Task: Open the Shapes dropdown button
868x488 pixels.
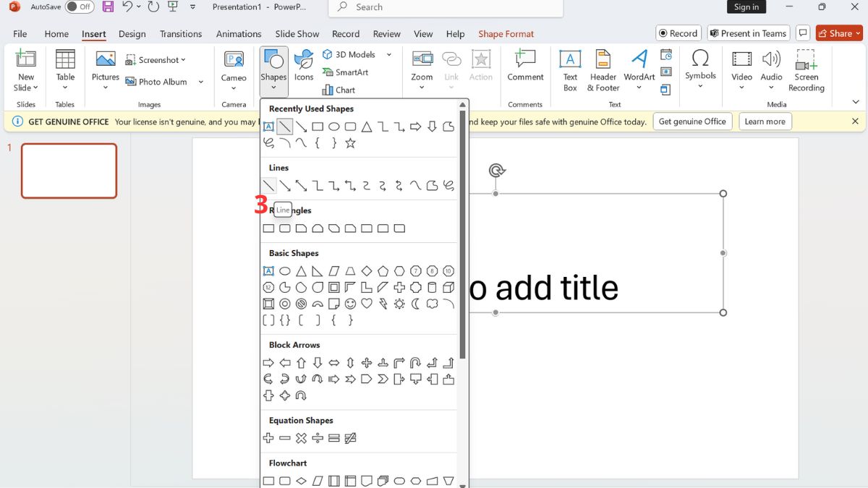Action: (273, 72)
